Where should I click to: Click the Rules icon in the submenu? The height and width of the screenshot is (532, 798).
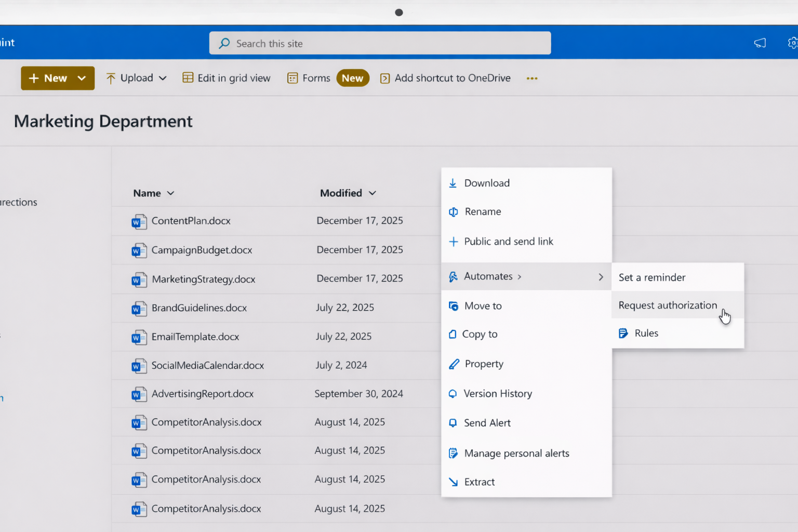pyautogui.click(x=623, y=334)
